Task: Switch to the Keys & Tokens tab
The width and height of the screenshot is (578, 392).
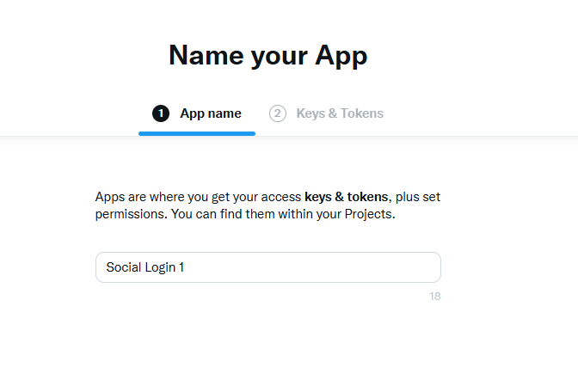Action: (340, 113)
